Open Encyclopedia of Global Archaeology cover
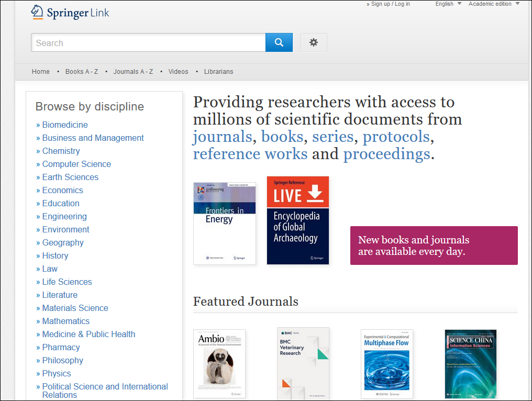The height and width of the screenshot is (401, 532). point(298,220)
